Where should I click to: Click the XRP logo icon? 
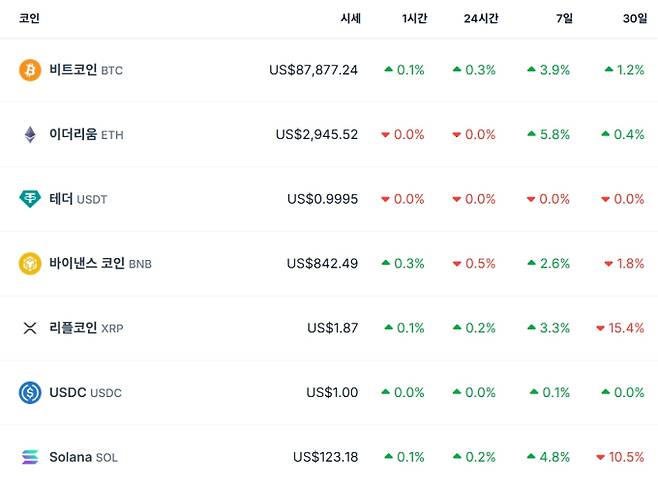[30, 328]
